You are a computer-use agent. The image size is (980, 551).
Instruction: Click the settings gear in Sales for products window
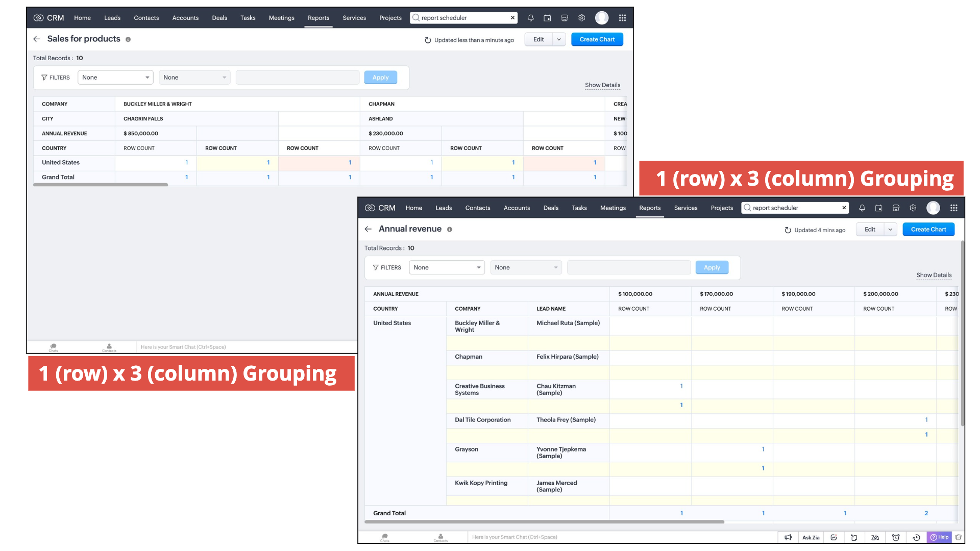[581, 18]
